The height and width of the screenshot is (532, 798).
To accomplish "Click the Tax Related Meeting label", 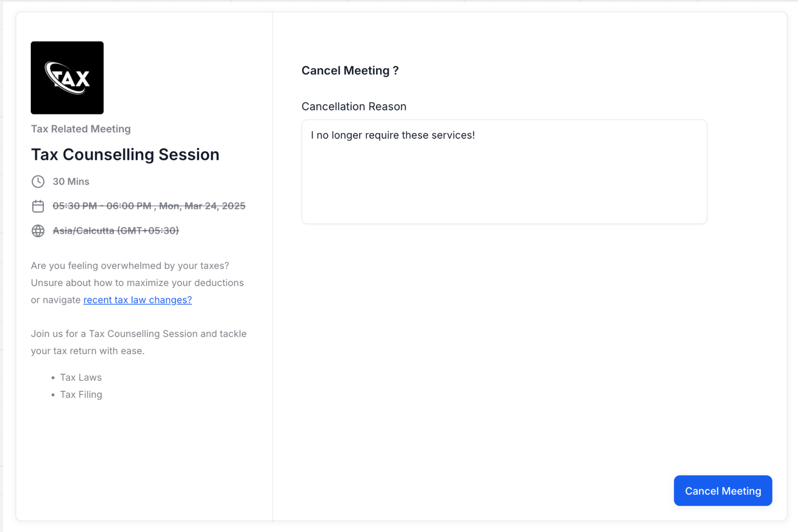I will (81, 129).
